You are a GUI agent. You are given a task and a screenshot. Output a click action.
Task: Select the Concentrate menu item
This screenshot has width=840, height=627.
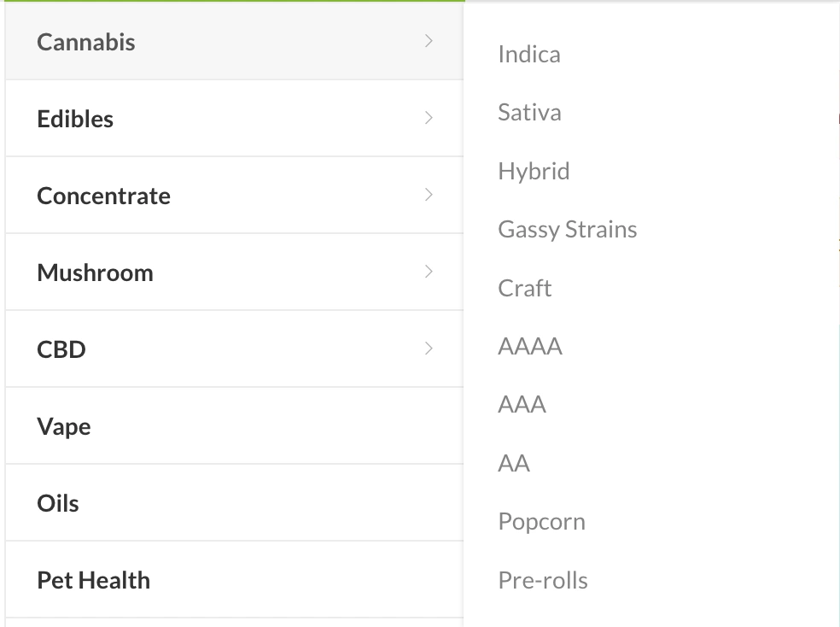tap(103, 196)
